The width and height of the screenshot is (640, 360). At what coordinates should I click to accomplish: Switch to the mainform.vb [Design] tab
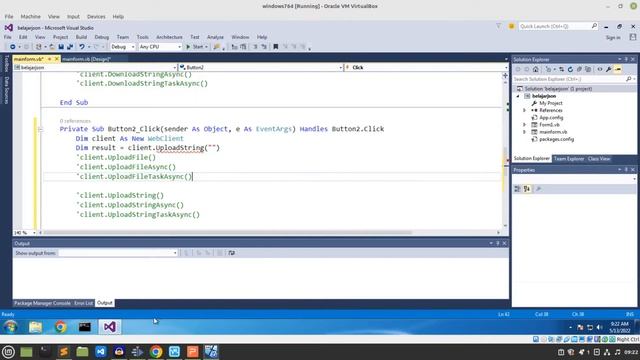(86, 59)
